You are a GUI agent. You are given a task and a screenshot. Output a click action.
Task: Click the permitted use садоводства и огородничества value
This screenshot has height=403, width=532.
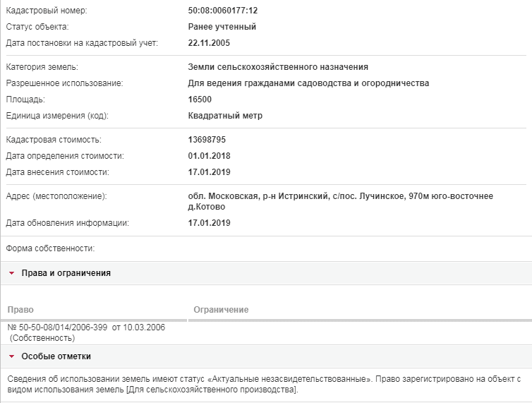pyautogui.click(x=308, y=83)
